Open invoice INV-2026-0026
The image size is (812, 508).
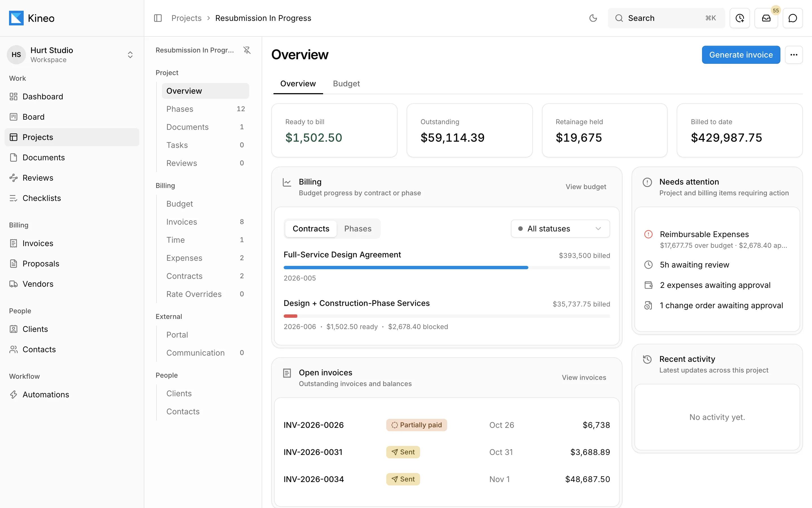[447, 425]
